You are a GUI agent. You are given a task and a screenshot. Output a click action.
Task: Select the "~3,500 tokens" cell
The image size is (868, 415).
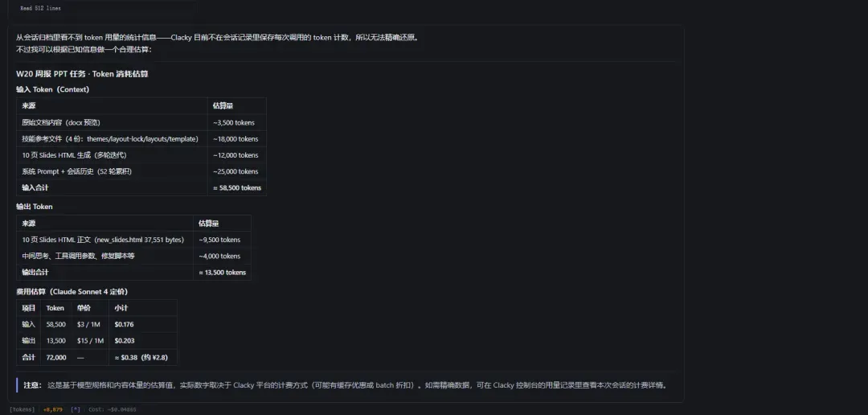[x=234, y=122]
